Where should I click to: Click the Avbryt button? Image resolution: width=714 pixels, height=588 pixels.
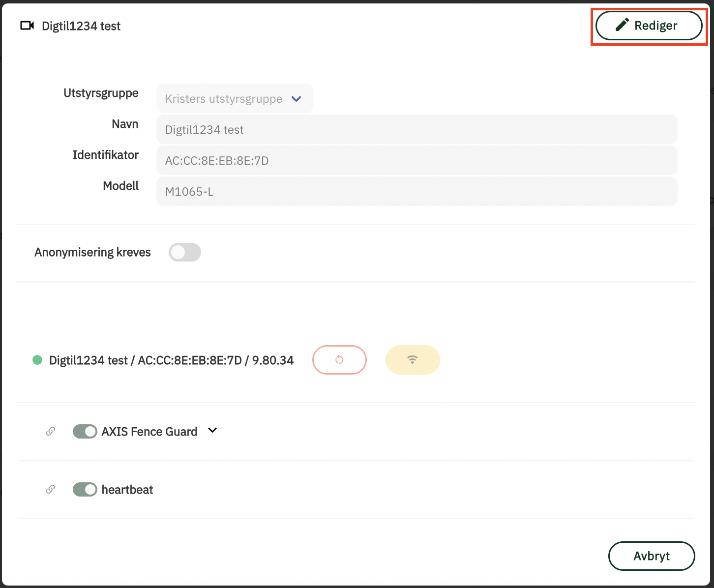coord(652,556)
